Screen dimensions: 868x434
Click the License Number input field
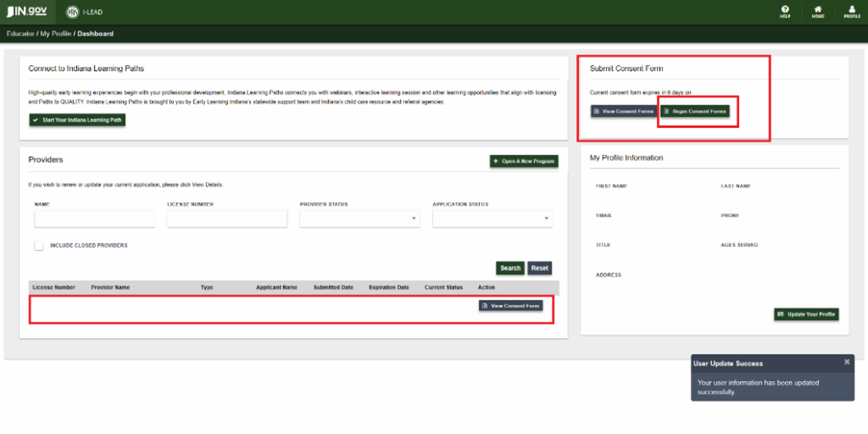point(227,219)
